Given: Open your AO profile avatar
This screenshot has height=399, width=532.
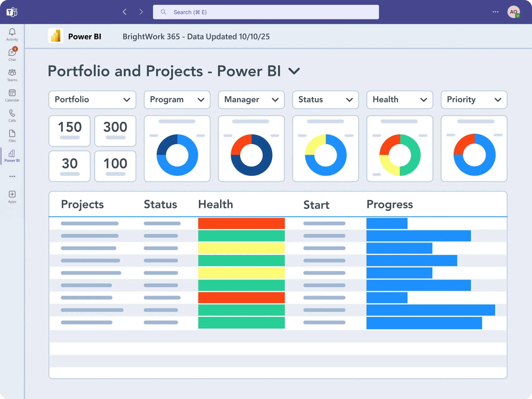Looking at the screenshot, I should coord(514,12).
